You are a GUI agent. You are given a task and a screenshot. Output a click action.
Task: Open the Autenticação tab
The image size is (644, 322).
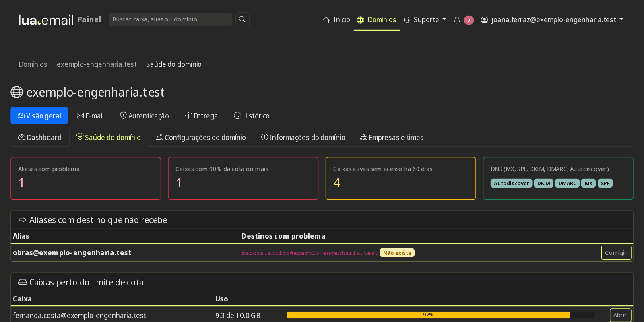[144, 116]
